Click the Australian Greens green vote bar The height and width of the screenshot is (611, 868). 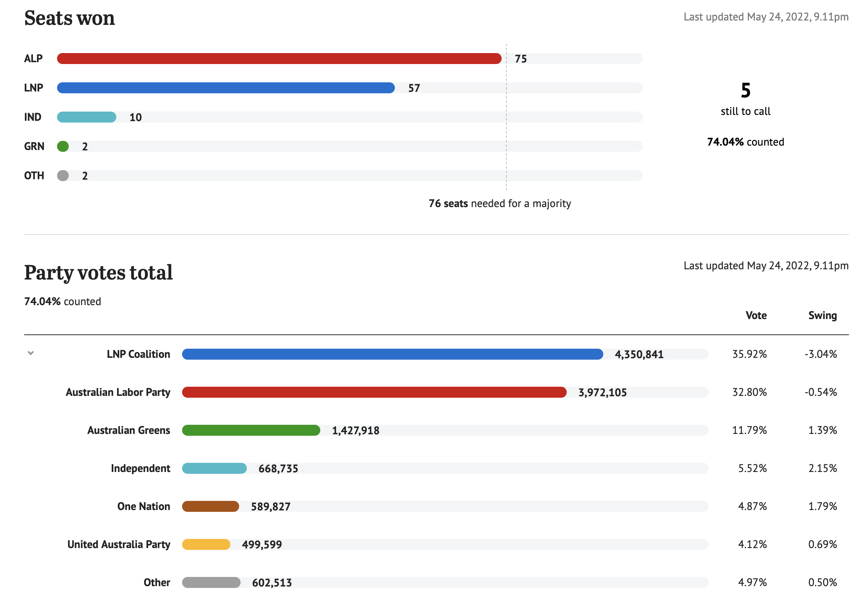(251, 431)
